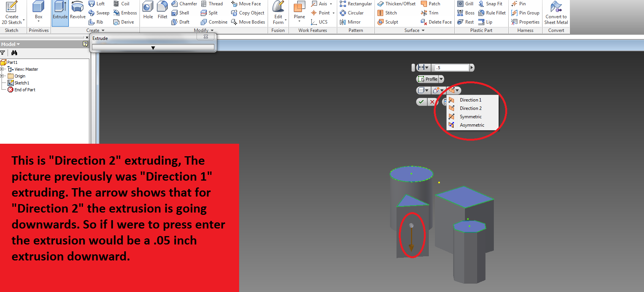Start a new Create 2D Sketch

12,13
